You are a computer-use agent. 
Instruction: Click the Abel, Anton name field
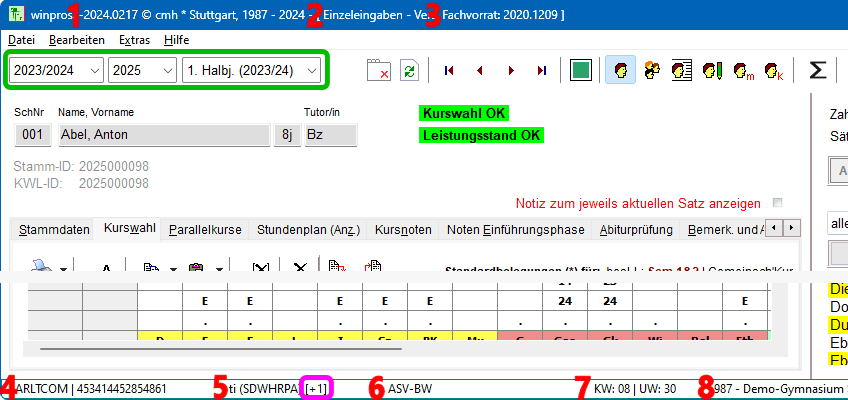[160, 136]
